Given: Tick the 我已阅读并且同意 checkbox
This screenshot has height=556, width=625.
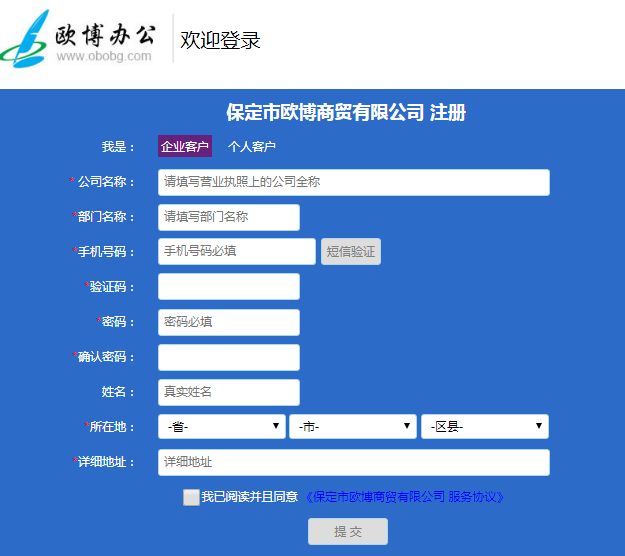Looking at the screenshot, I should click(x=191, y=497).
